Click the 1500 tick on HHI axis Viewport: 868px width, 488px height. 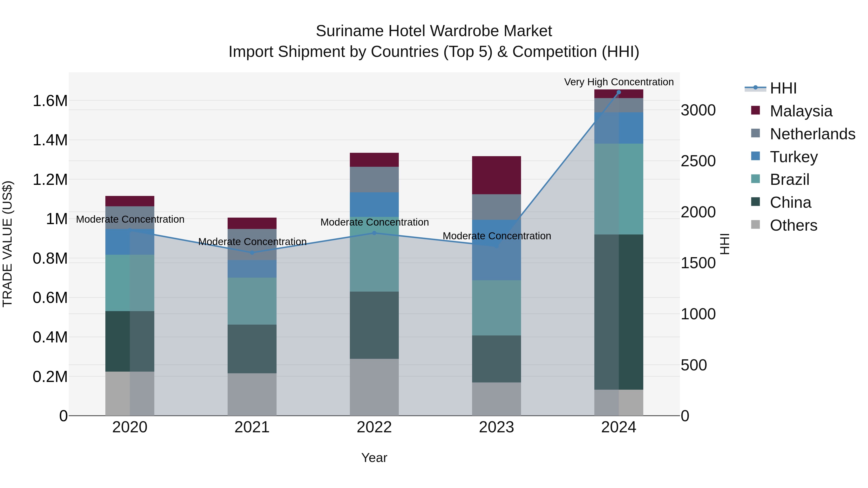pos(698,263)
